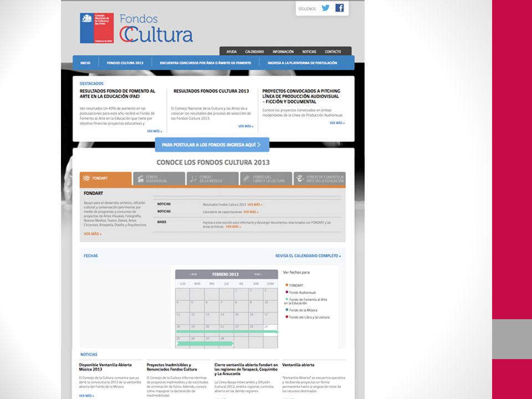532x399 pixels.
Task: Click the Fondo de Fomento al Arte hand icon
Action: click(300, 178)
